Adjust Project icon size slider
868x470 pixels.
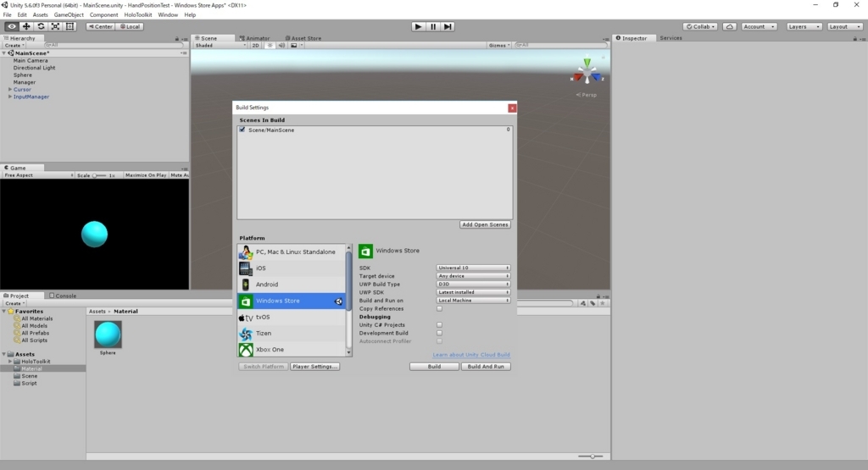pos(591,456)
